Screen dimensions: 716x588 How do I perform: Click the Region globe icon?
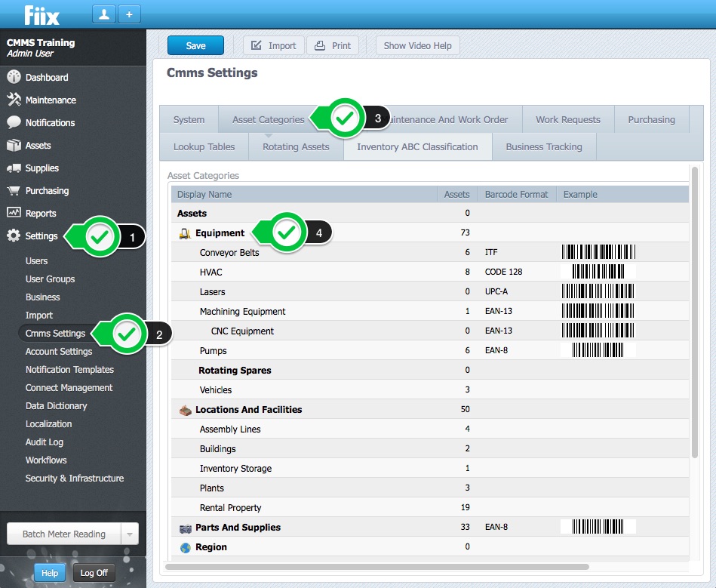pos(185,547)
